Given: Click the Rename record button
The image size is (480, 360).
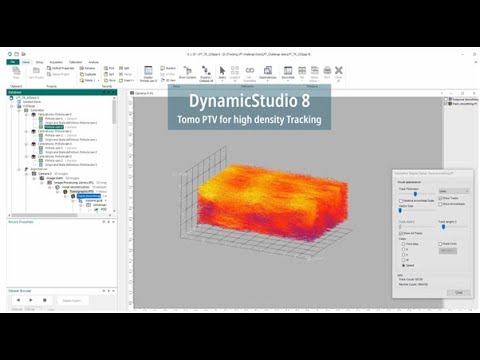Looking at the screenshot, I should [x=88, y=68].
